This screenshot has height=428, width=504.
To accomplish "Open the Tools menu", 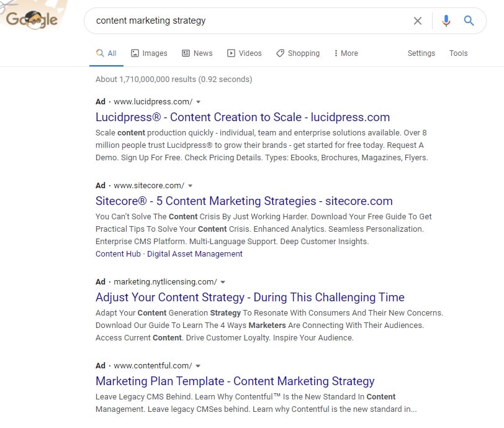I will pos(458,53).
